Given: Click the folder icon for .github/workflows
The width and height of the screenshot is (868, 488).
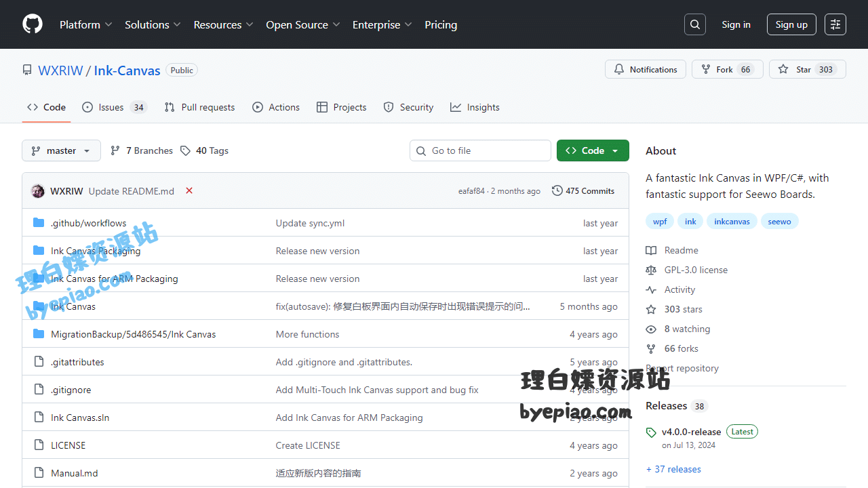Looking at the screenshot, I should [x=39, y=222].
